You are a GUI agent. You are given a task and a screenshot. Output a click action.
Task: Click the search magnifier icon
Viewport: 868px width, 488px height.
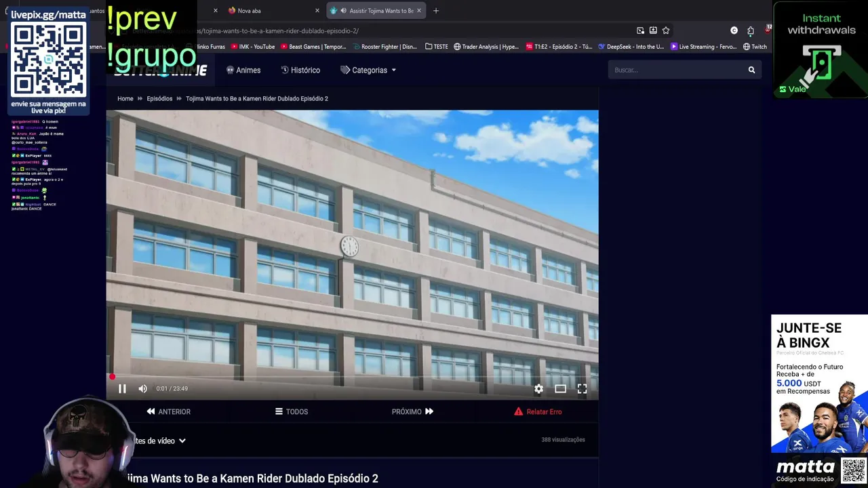tap(751, 70)
